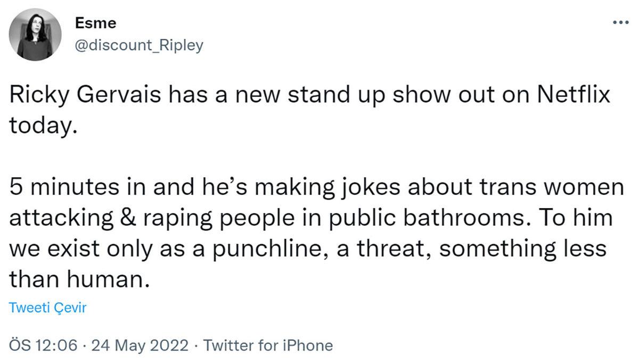
Task: Click the closing words than human.
Action: click(x=77, y=279)
